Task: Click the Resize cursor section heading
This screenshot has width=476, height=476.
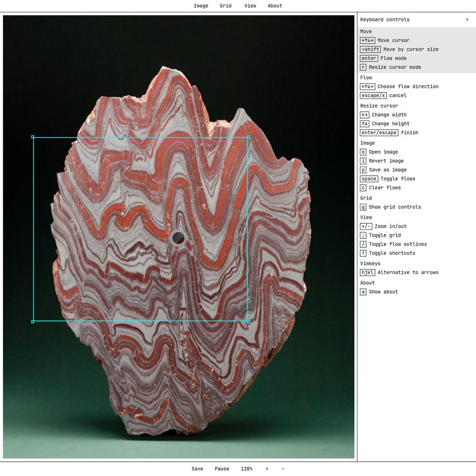Action: [x=379, y=106]
